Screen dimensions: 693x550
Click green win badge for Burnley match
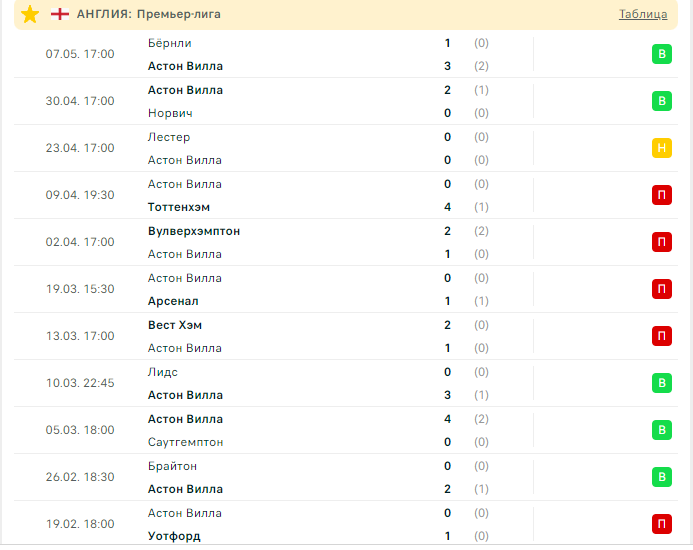[661, 54]
